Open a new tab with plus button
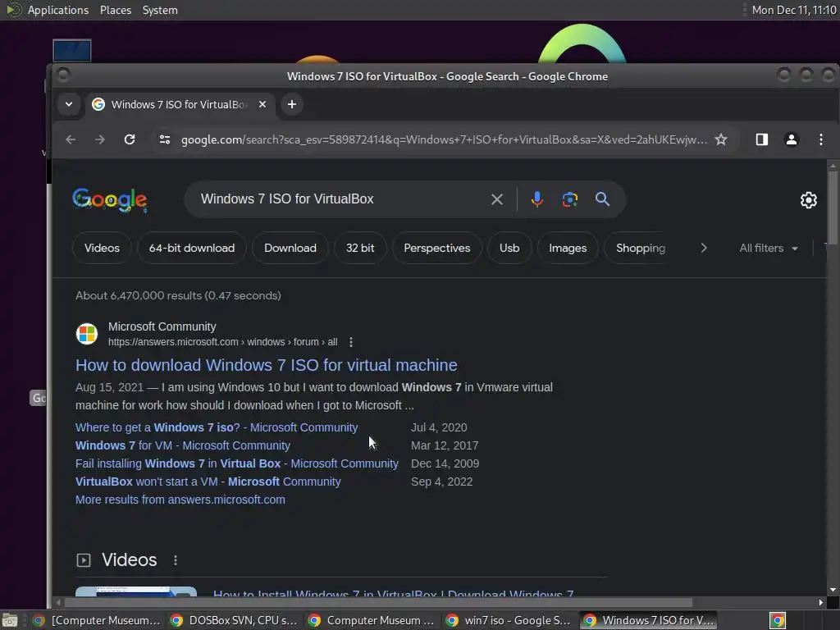The height and width of the screenshot is (630, 840). point(292,104)
